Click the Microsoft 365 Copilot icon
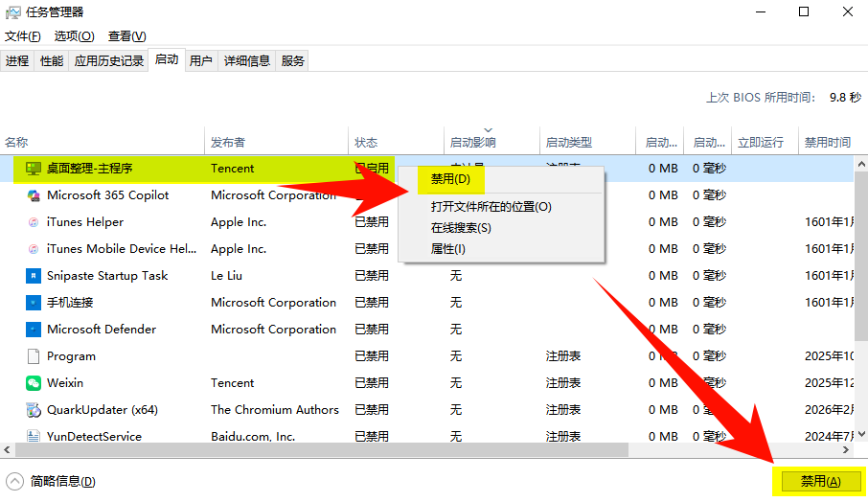 [x=34, y=195]
